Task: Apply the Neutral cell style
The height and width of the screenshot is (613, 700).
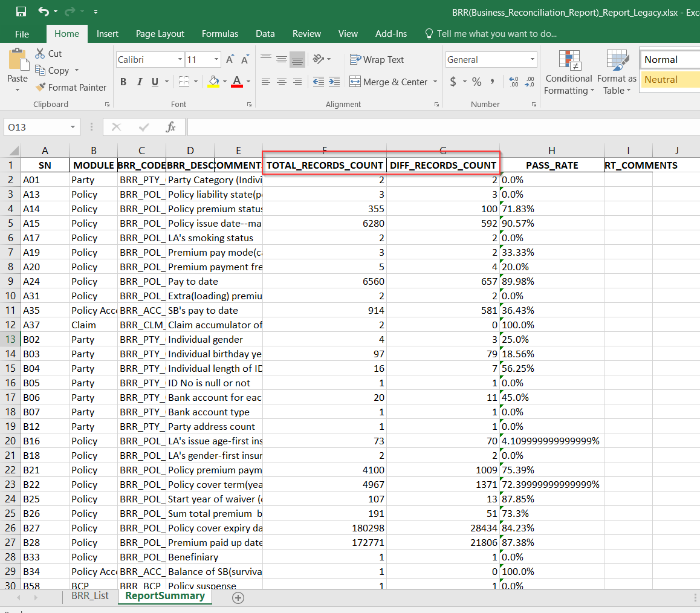Action: [x=670, y=79]
